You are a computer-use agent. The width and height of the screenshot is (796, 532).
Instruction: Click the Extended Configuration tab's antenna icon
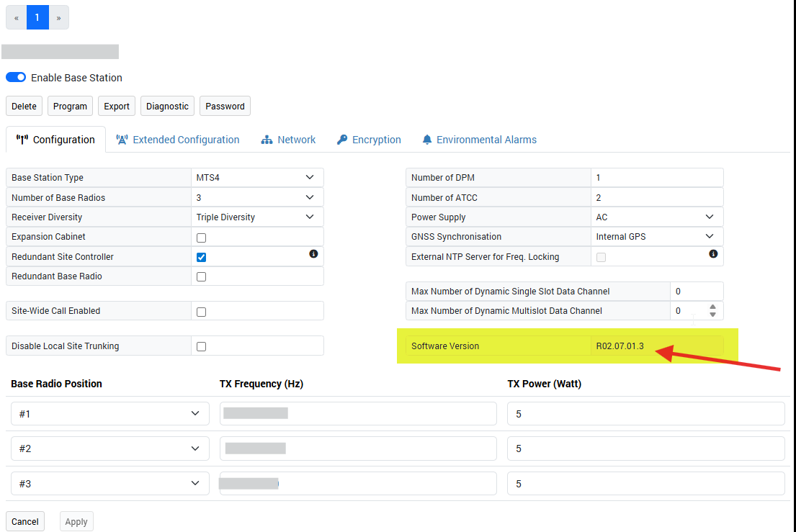pos(122,140)
